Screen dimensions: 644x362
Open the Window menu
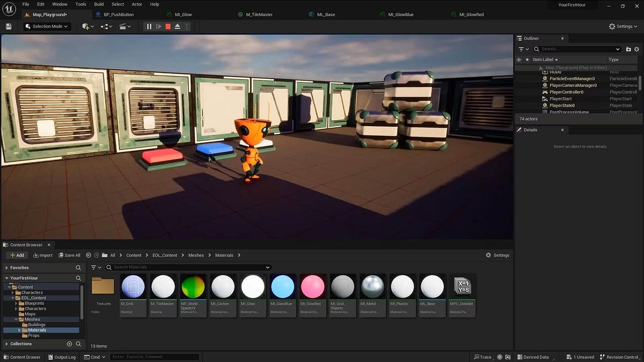(x=59, y=4)
